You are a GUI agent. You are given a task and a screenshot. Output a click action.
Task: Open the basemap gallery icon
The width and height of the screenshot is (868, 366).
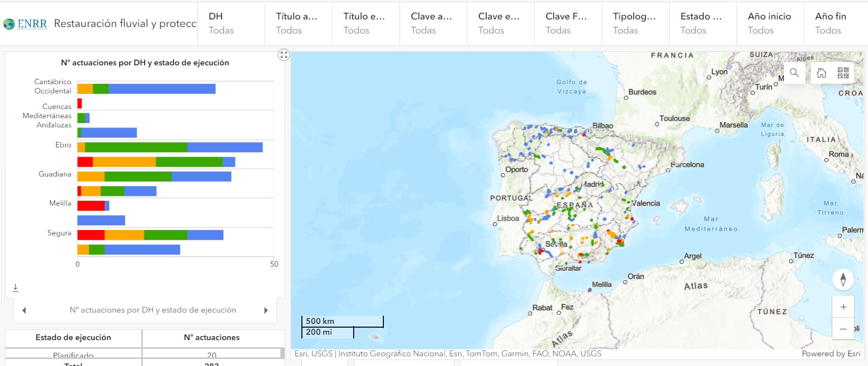point(843,73)
